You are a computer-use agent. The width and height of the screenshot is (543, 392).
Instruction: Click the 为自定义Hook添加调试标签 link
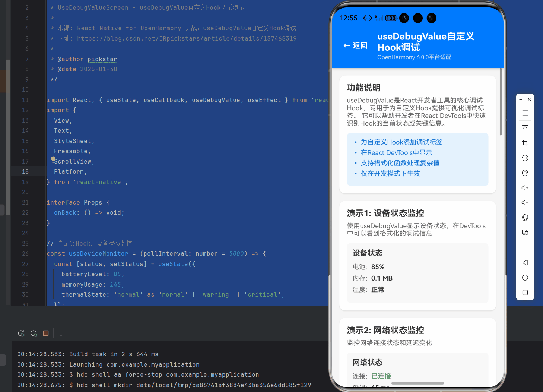coord(401,142)
